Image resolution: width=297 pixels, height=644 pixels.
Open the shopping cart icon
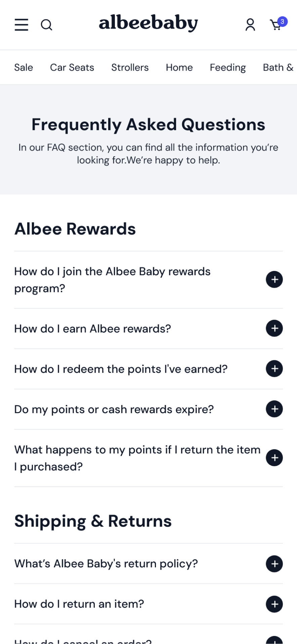(276, 25)
